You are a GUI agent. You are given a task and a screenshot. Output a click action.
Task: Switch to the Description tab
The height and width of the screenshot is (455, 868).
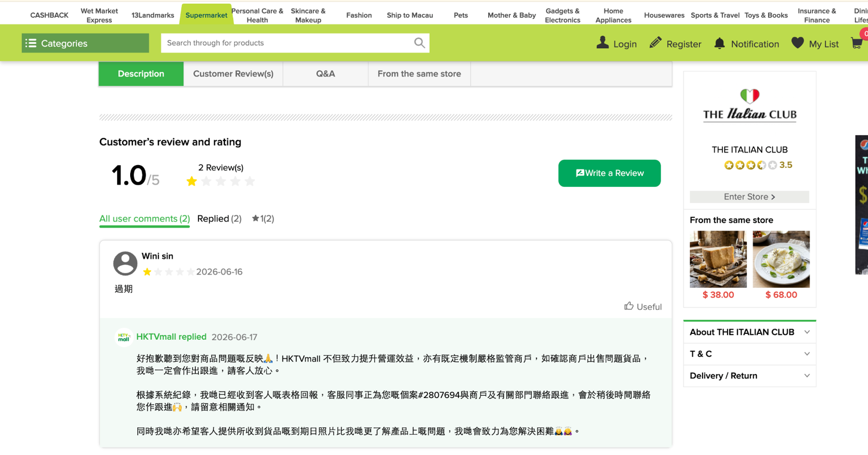141,74
